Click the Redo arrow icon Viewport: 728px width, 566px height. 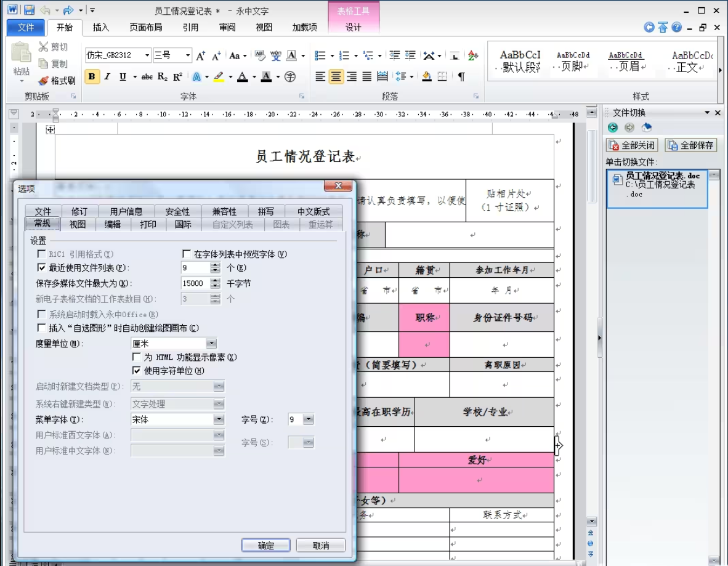coord(69,10)
